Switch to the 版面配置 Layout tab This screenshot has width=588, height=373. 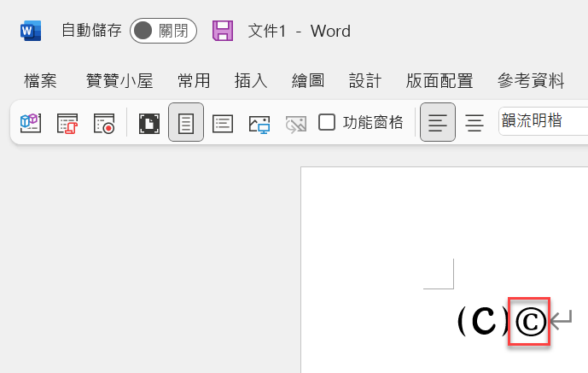click(x=440, y=80)
